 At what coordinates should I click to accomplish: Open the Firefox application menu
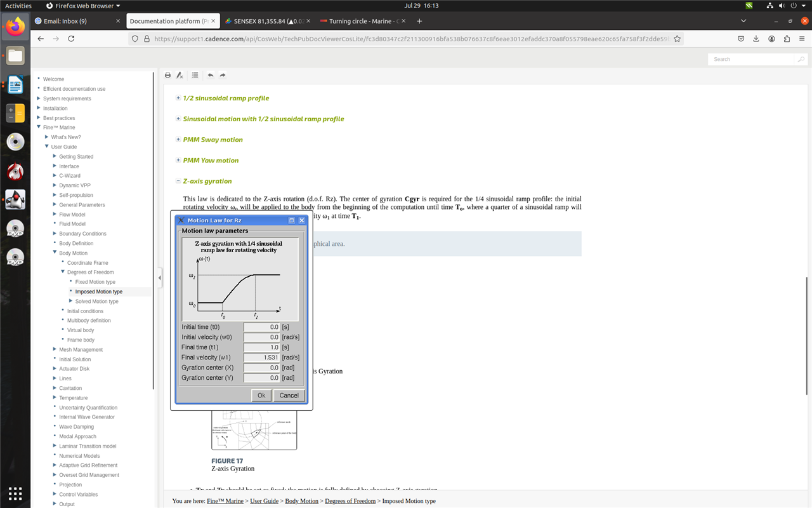(802, 39)
